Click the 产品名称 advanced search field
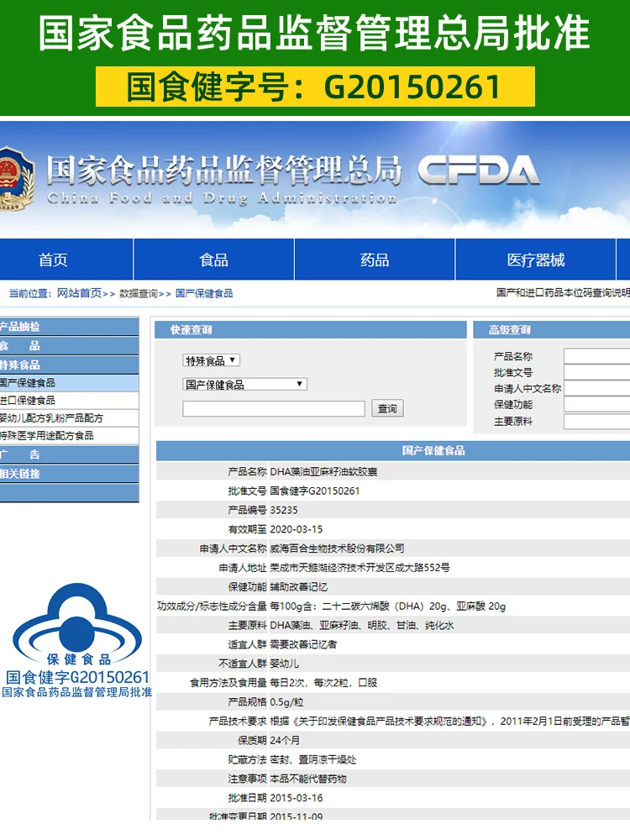Viewport: 630px width, 840px height. pos(596,356)
